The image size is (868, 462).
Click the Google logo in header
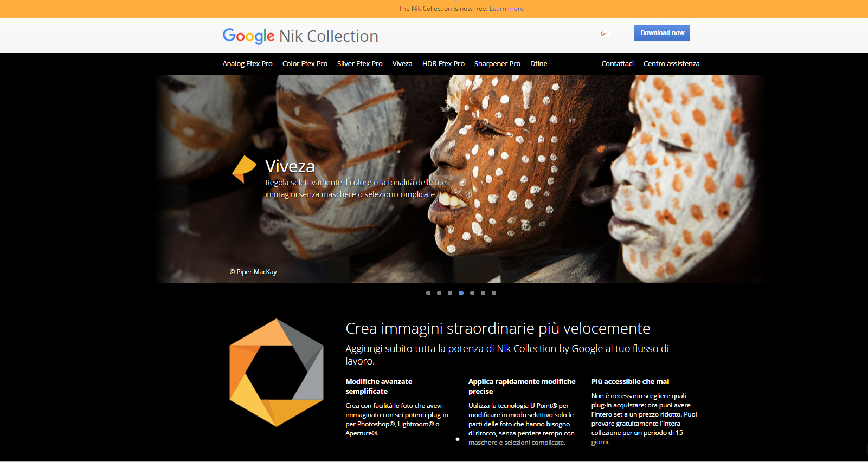point(248,36)
